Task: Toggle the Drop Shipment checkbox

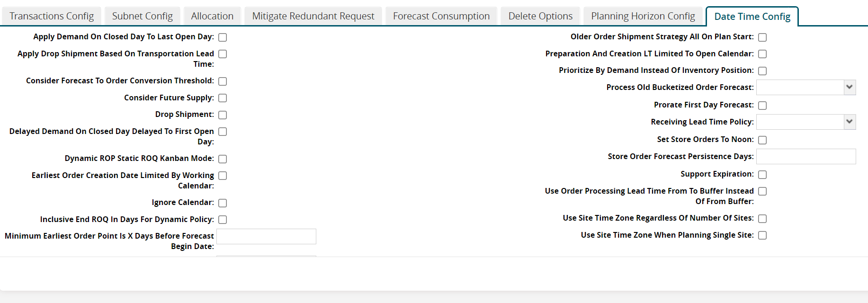Action: click(223, 115)
